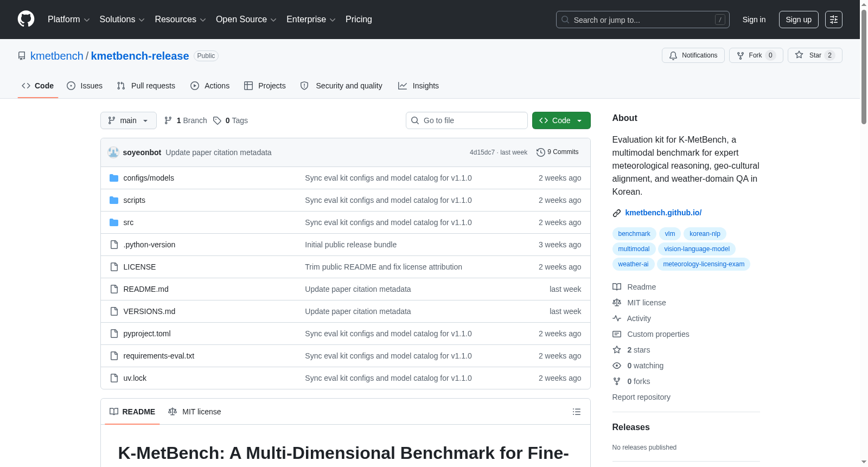Click the benchmark topic tag
This screenshot has height=467, width=868.
(634, 234)
